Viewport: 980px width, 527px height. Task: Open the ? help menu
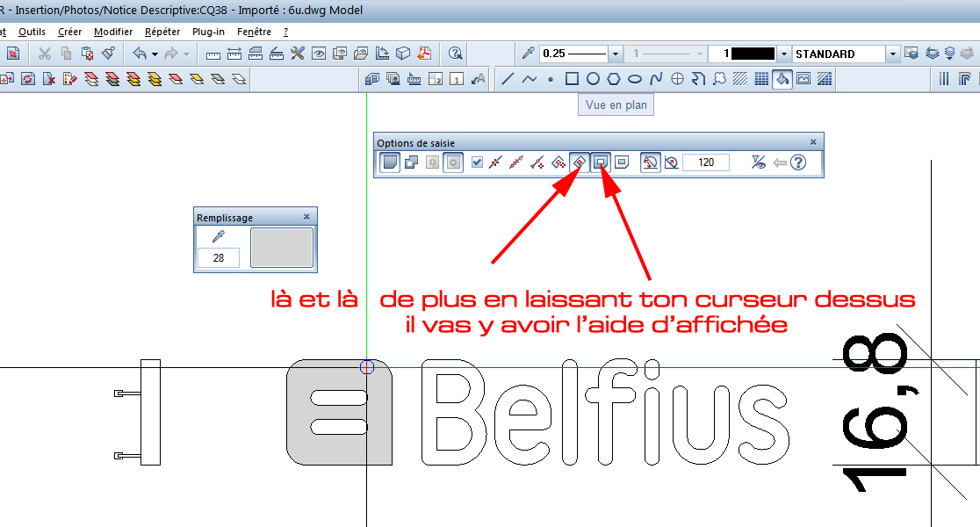pos(285,32)
